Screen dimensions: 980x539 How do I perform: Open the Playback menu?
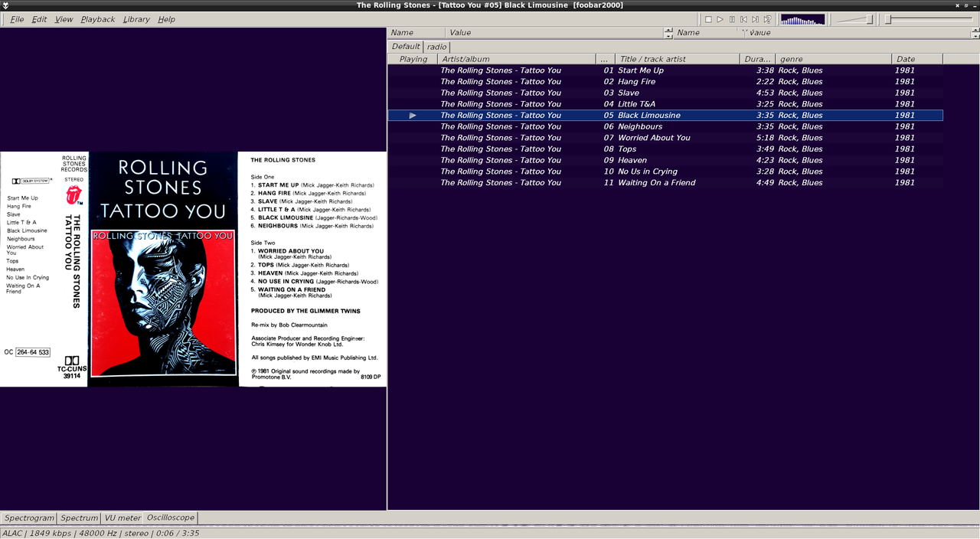[98, 19]
